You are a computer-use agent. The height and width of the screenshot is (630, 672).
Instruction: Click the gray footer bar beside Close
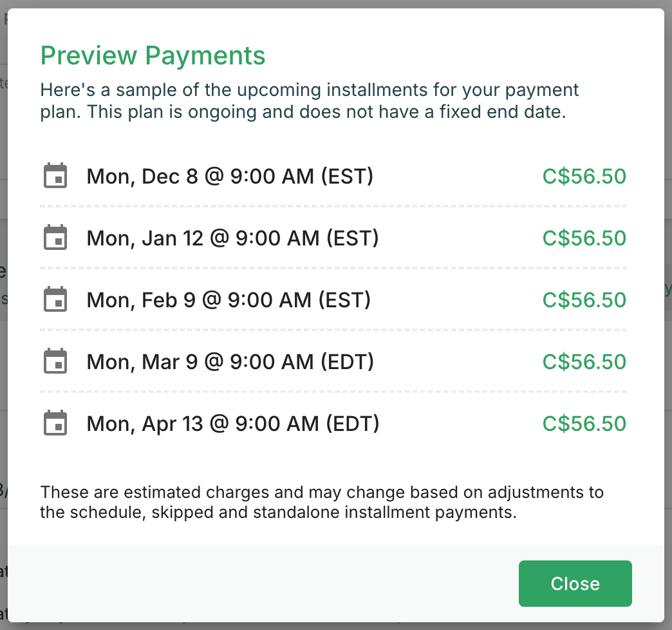point(257,584)
